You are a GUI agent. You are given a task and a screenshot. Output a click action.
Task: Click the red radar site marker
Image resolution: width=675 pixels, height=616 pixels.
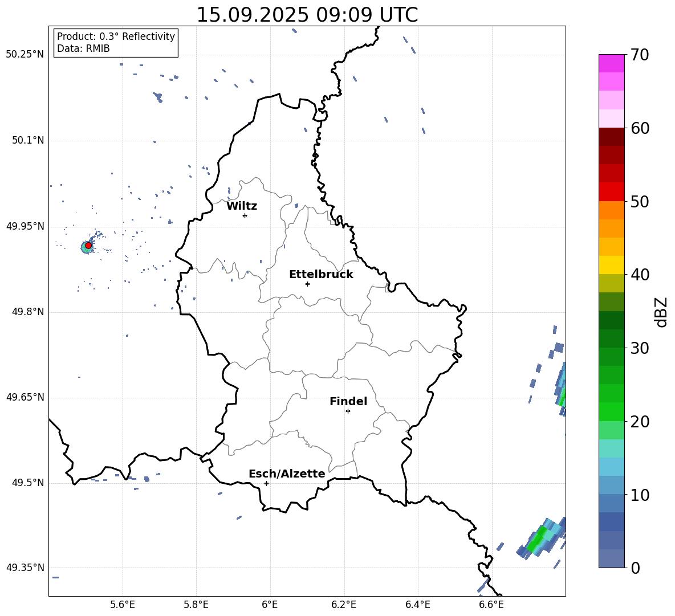click(88, 246)
